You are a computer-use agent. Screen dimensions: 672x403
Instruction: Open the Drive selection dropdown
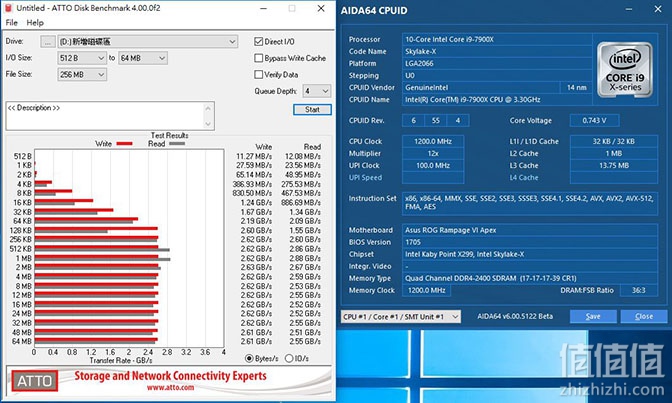pos(147,42)
